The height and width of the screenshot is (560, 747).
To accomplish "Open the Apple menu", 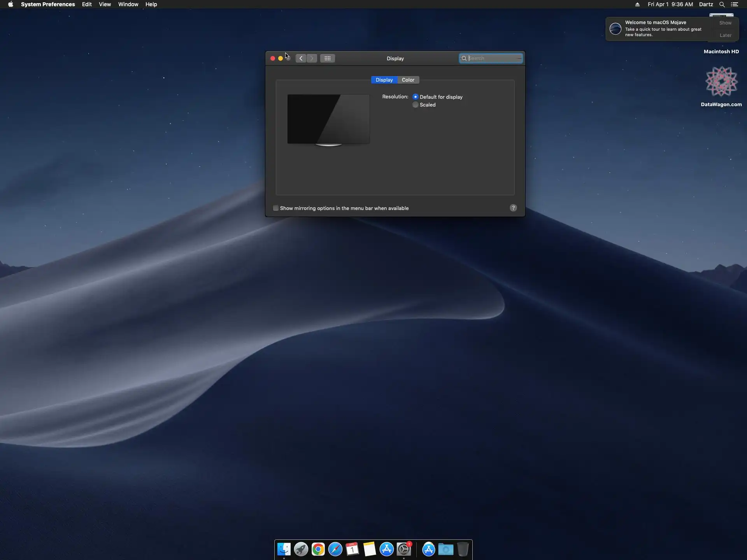I will (x=11, y=4).
